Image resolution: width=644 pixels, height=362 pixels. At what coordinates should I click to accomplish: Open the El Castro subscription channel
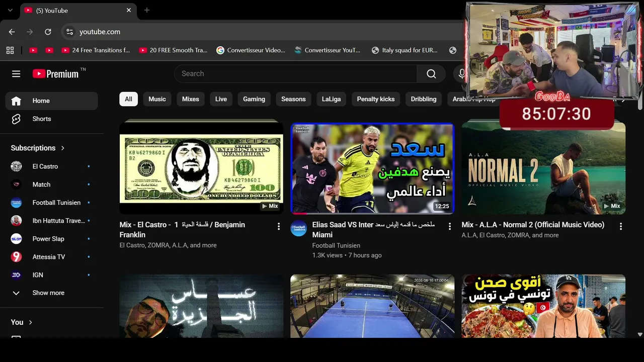[x=51, y=166]
